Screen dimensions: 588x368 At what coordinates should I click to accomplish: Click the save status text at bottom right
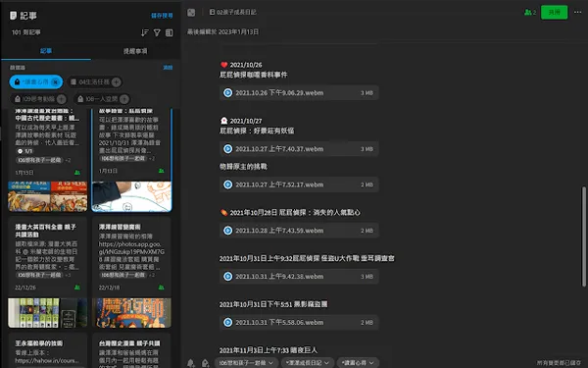(559, 363)
